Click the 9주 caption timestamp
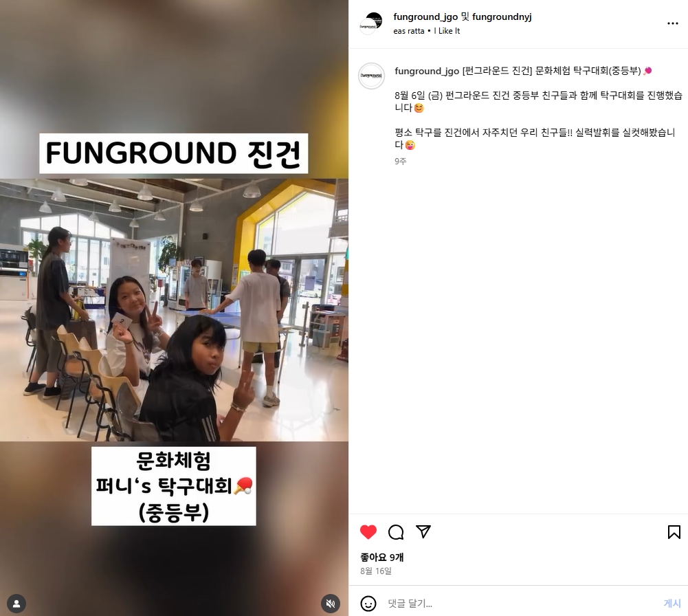688x616 pixels. click(x=400, y=162)
